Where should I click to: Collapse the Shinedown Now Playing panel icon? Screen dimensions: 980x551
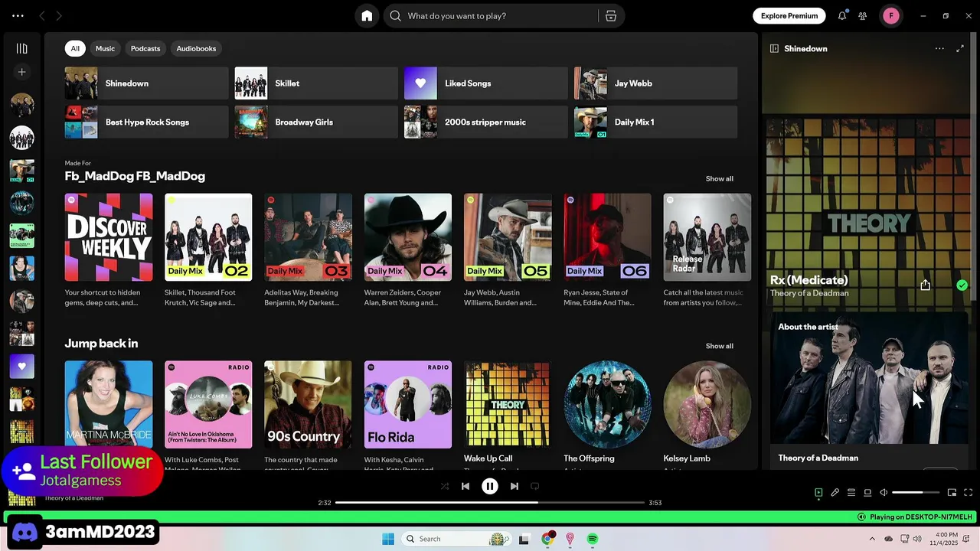[774, 48]
